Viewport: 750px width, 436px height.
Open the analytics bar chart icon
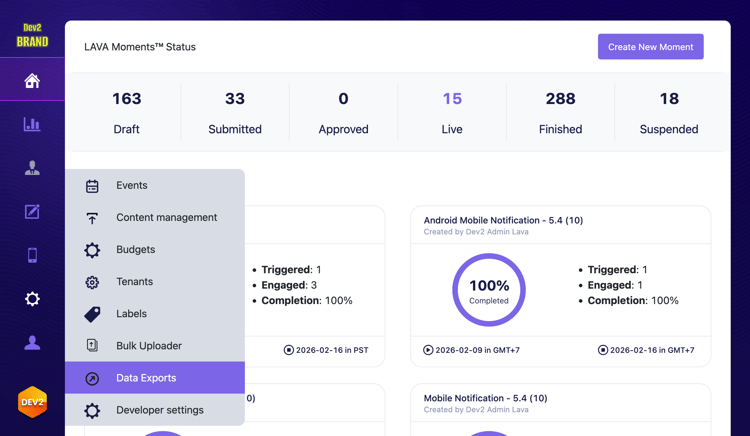coord(32,124)
